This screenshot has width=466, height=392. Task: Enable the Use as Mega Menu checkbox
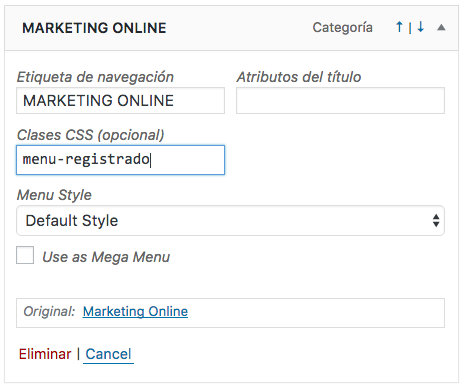coord(25,255)
